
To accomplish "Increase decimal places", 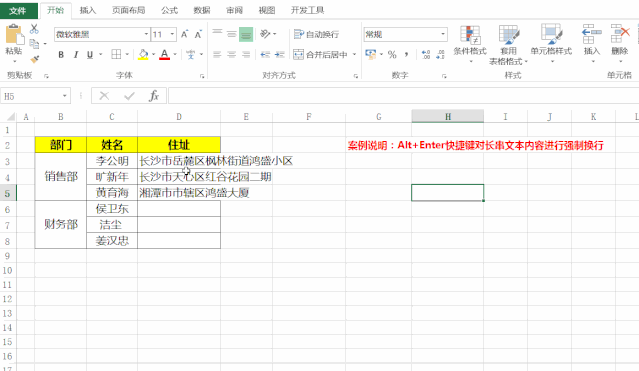I will pyautogui.click(x=426, y=54).
